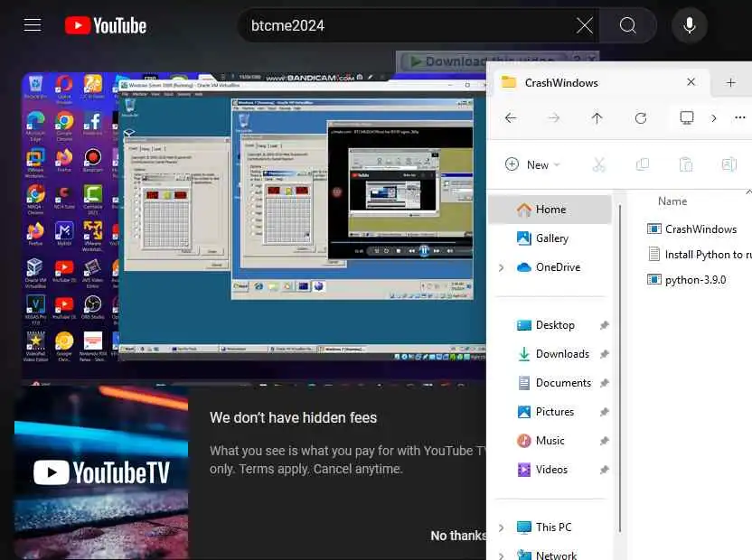Image resolution: width=752 pixels, height=560 pixels.
Task: Expand the address bar path chevron
Action: coord(714,118)
